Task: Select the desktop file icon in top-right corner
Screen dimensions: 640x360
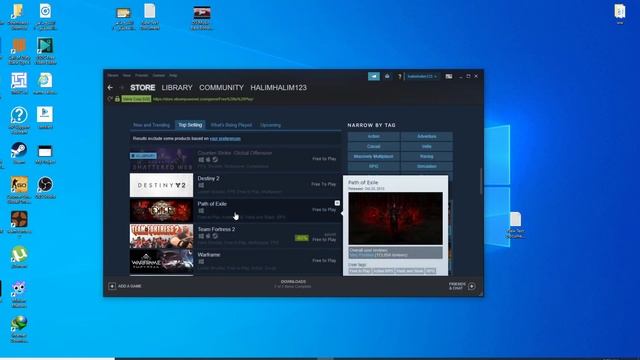Action: click(620, 13)
